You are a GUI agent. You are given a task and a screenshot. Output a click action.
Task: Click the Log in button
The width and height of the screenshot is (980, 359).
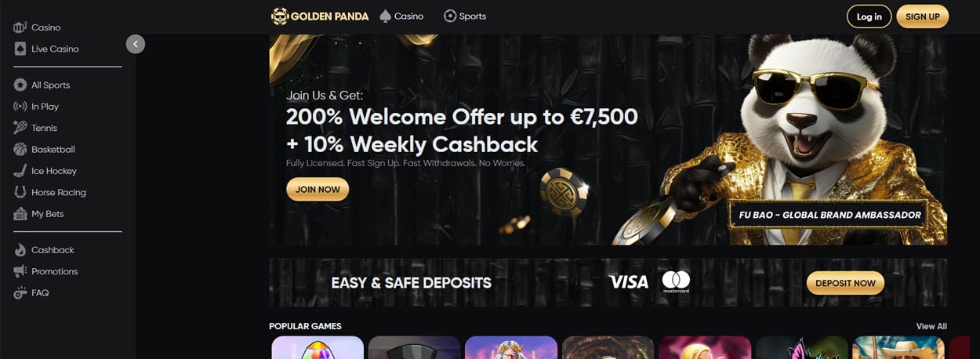pos(869,16)
